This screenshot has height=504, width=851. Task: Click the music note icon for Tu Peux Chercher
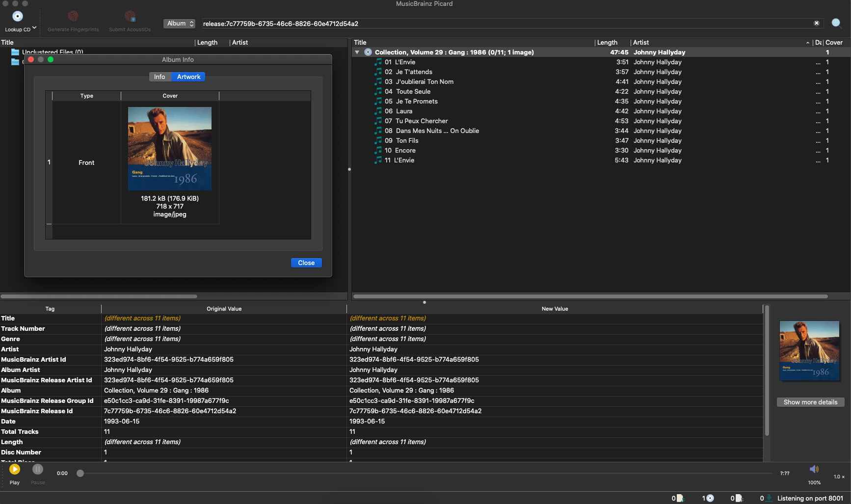[378, 121]
